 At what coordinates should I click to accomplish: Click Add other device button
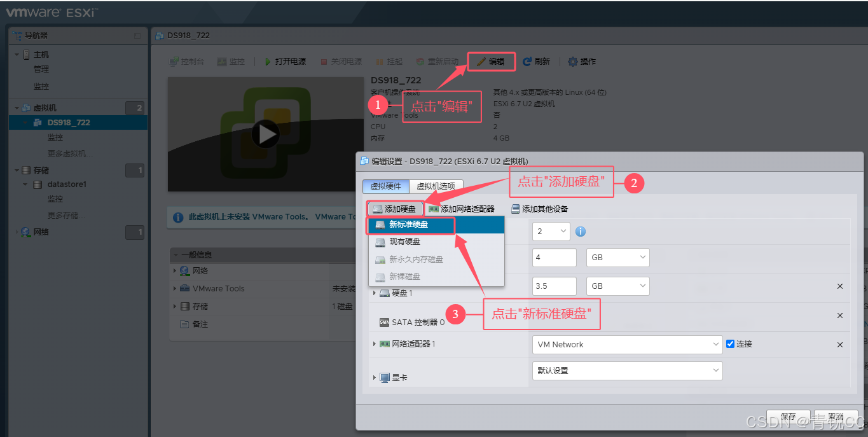[539, 209]
